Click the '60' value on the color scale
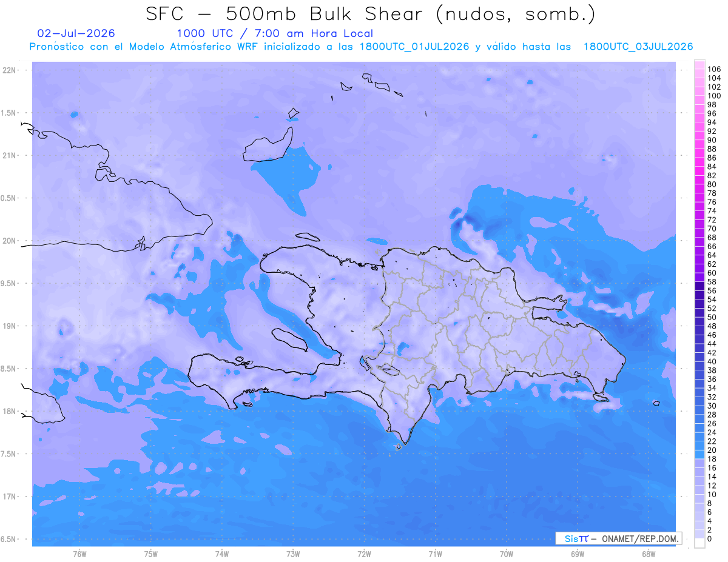 pyautogui.click(x=712, y=273)
